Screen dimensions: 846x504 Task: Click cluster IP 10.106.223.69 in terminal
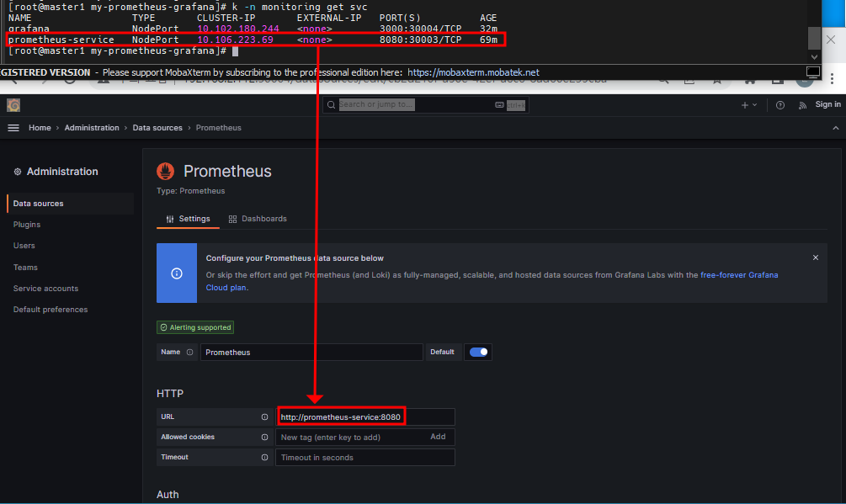click(235, 40)
